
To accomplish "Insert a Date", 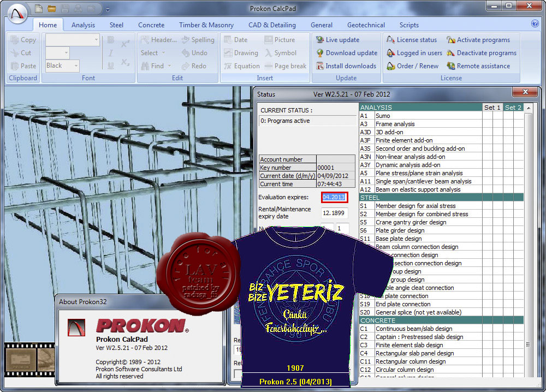I will pyautogui.click(x=236, y=40).
